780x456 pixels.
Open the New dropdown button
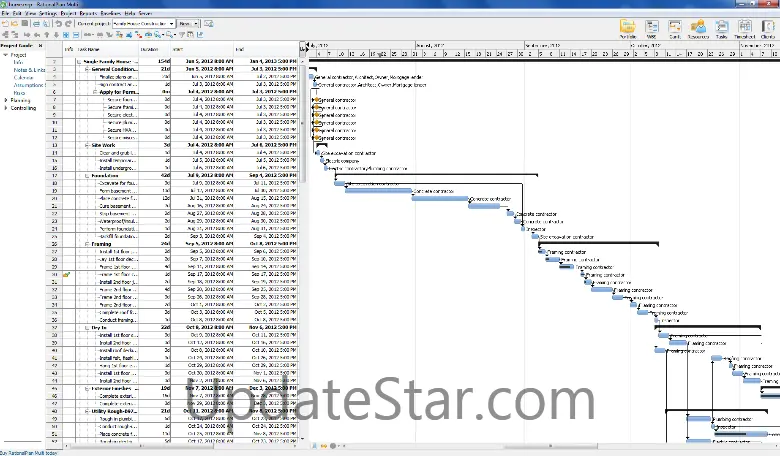click(189, 23)
